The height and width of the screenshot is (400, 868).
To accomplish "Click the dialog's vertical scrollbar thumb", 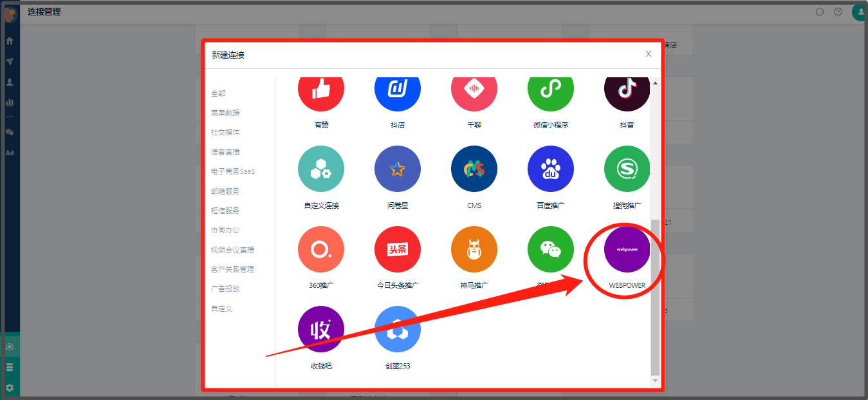I will pyautogui.click(x=656, y=297).
